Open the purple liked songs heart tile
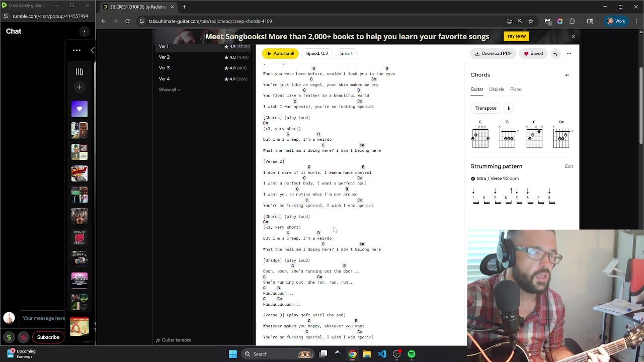 [79, 109]
